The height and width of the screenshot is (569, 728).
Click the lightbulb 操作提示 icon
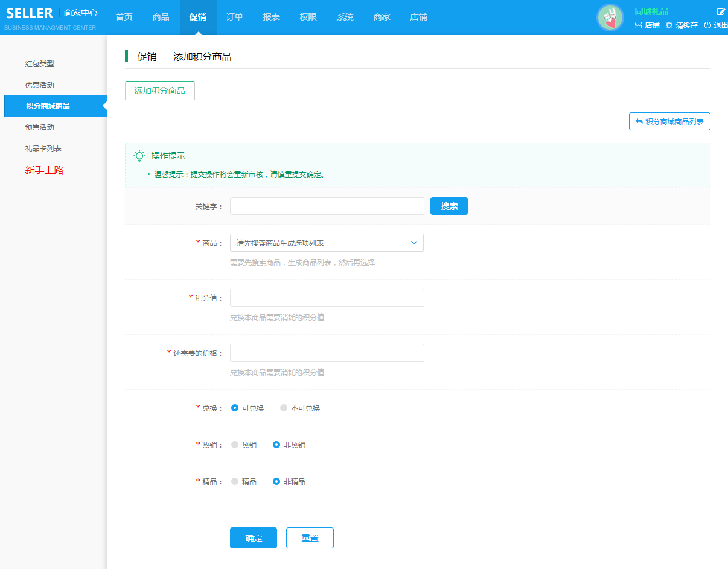pyautogui.click(x=139, y=156)
